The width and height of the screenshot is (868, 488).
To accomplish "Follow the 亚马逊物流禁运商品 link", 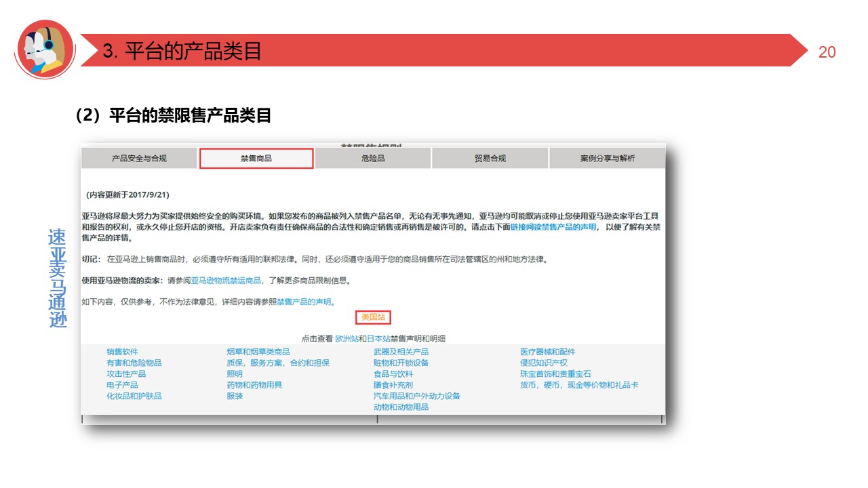I will (x=226, y=280).
